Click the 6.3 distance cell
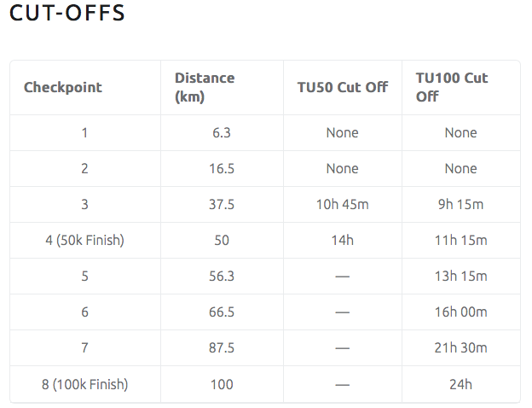This screenshot has width=532, height=408. point(222,133)
